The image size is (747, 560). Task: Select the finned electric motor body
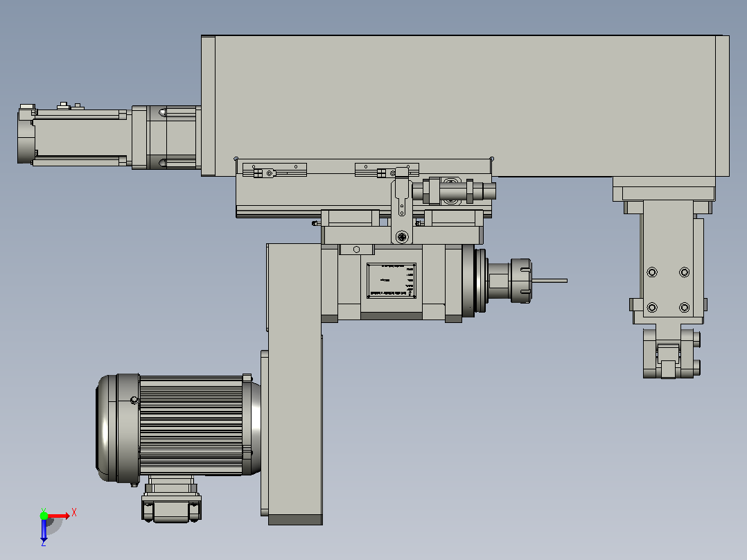(191, 425)
